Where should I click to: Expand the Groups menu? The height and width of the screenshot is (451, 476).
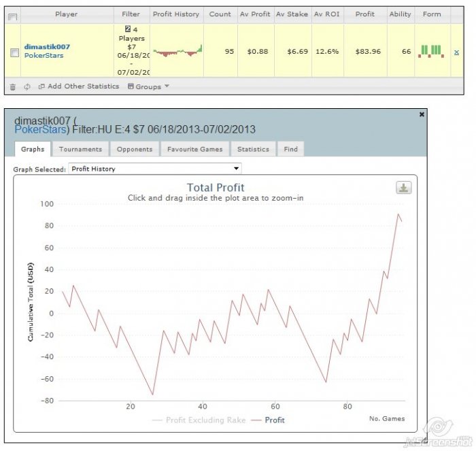(x=148, y=86)
